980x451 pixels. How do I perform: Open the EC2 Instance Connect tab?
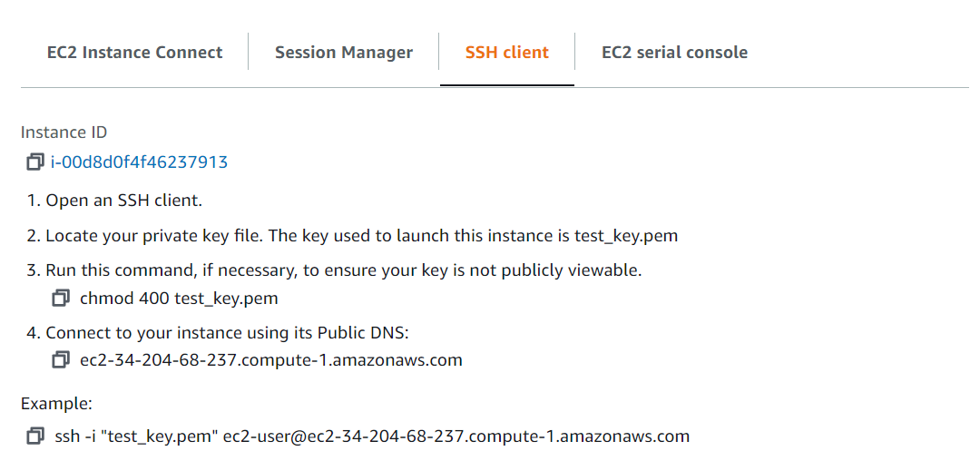tap(134, 53)
